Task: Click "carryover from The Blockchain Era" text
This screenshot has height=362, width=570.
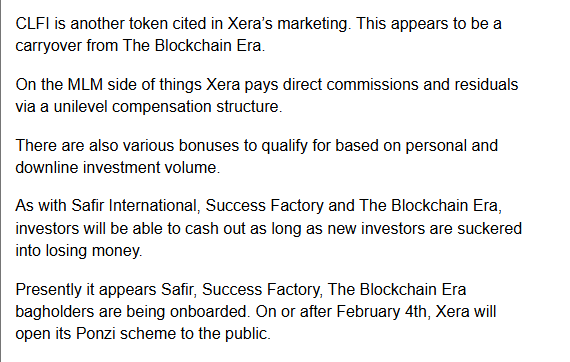Action: click(x=139, y=46)
